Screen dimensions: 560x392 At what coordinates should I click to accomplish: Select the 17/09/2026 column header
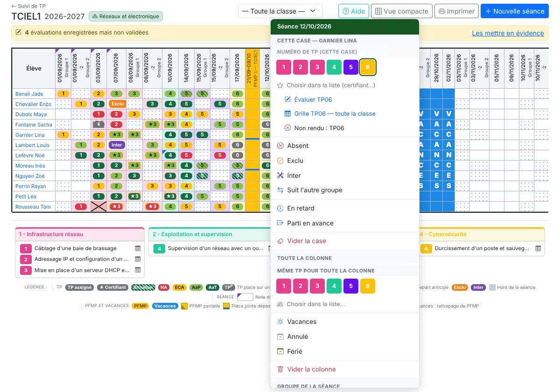[x=237, y=68]
